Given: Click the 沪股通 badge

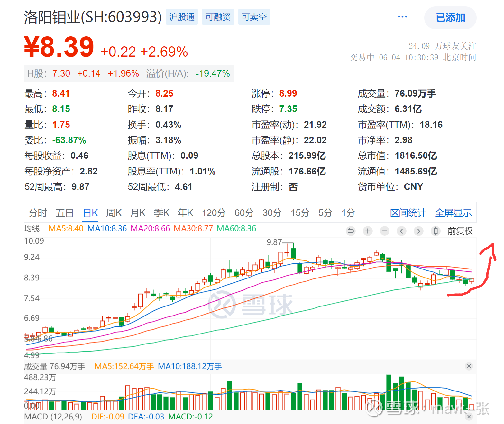Looking at the screenshot, I should pos(182,17).
